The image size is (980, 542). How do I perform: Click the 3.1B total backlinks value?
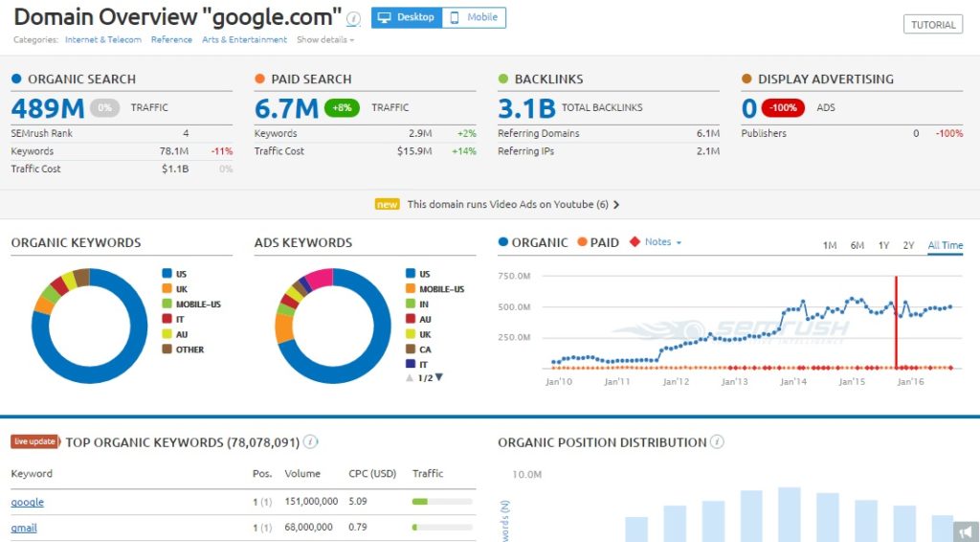pyautogui.click(x=526, y=108)
